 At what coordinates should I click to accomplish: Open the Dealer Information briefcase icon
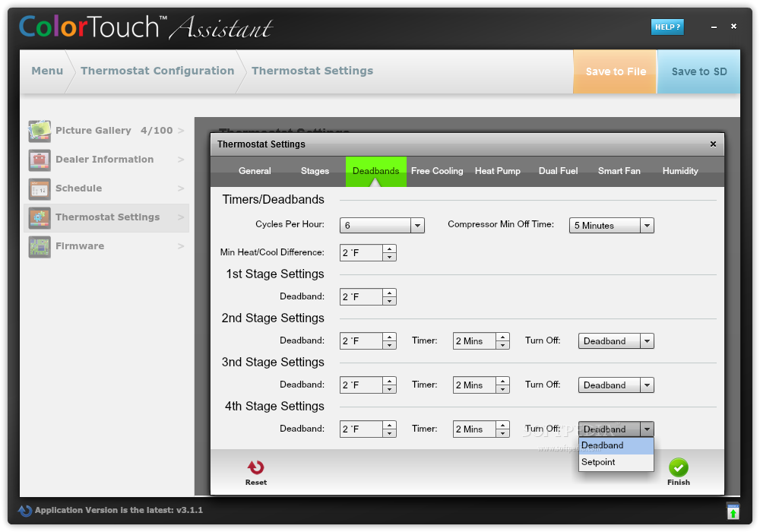click(x=40, y=160)
